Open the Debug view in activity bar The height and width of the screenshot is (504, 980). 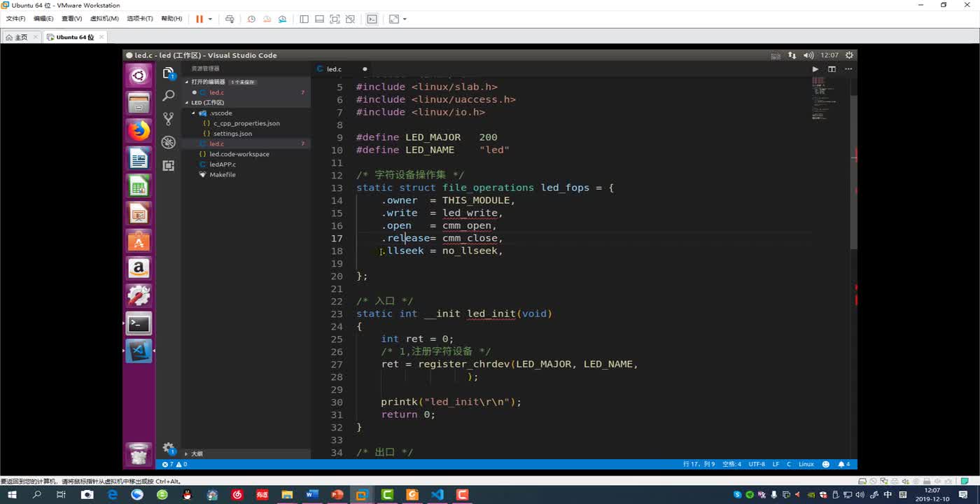(168, 142)
